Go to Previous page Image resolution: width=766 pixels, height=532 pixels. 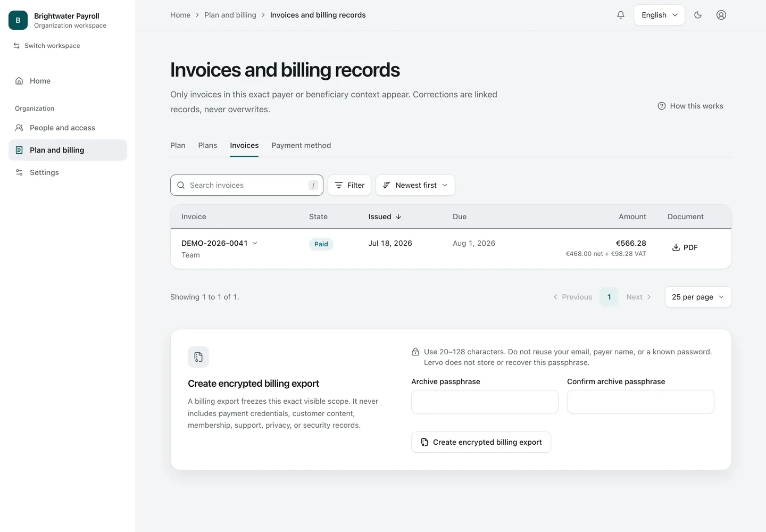point(572,297)
